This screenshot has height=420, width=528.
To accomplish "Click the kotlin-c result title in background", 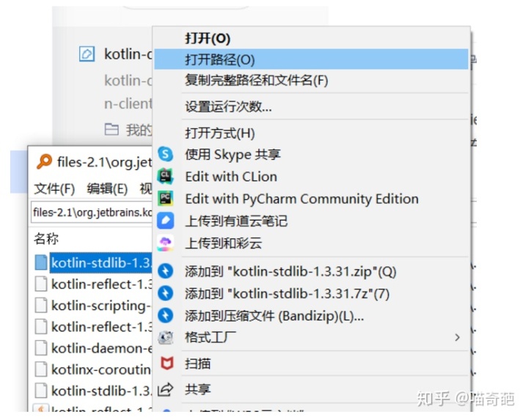I will [x=128, y=54].
